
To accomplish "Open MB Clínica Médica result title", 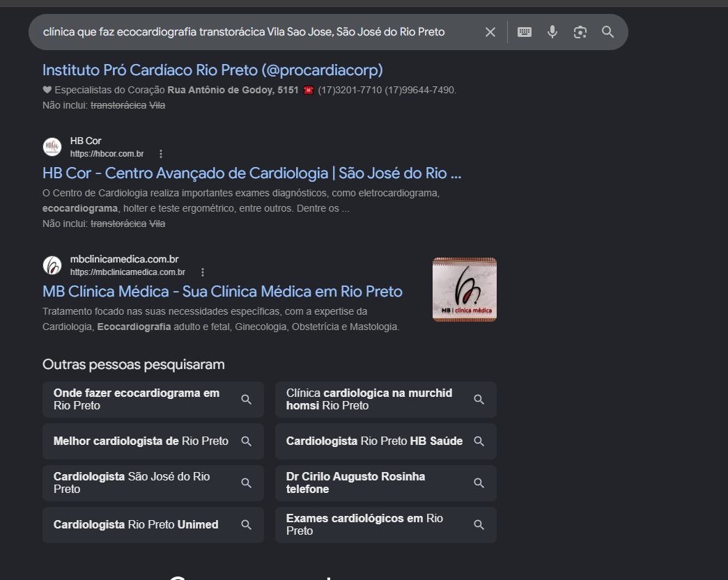I will 222,291.
